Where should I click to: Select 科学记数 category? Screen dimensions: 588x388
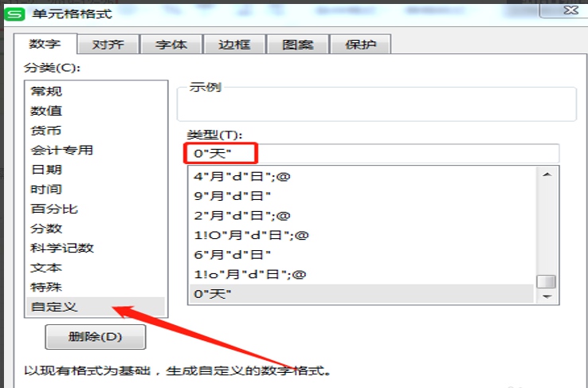[x=96, y=248]
